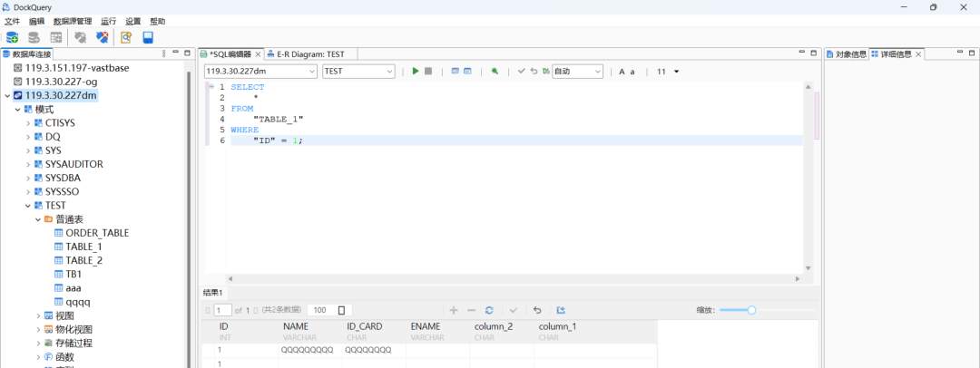The image size is (980, 368).
Task: Click the ID_CARD column header
Action: pyautogui.click(x=374, y=331)
